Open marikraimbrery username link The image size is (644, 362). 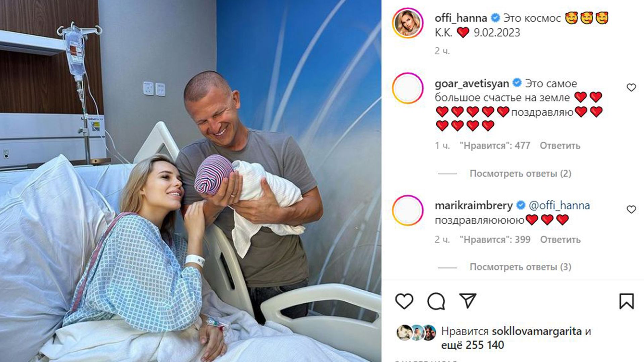[x=474, y=205]
